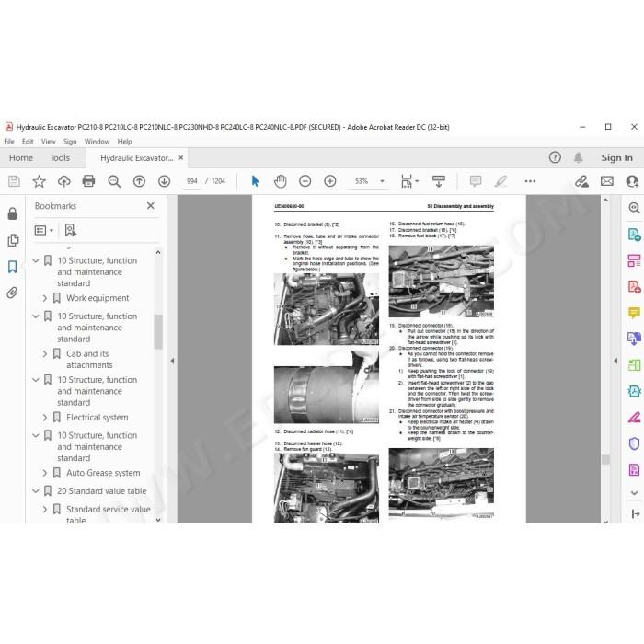Expand Electrical system bookmark

tap(45, 418)
